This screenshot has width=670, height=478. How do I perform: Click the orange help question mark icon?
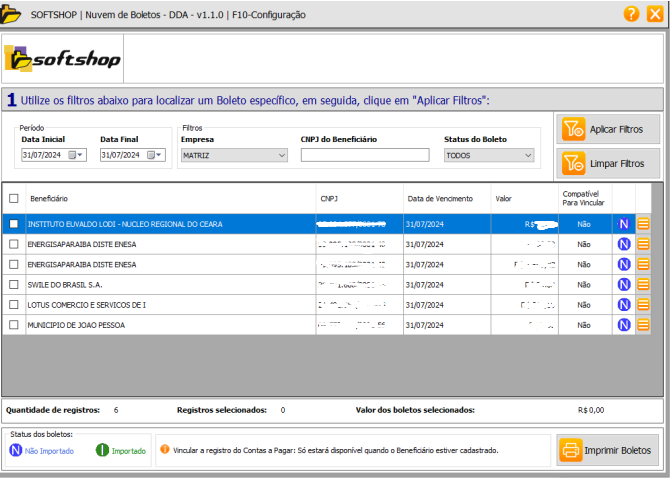click(631, 14)
